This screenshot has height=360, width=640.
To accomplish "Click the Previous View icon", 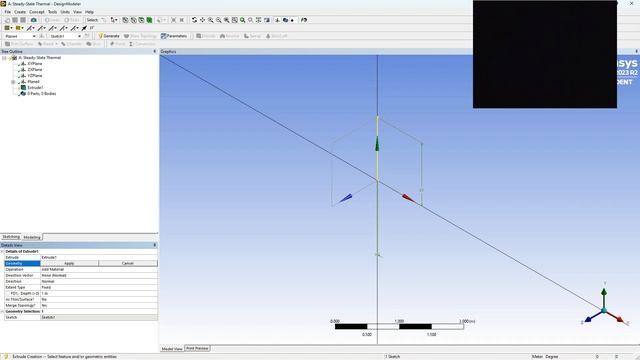I will click(x=243, y=20).
